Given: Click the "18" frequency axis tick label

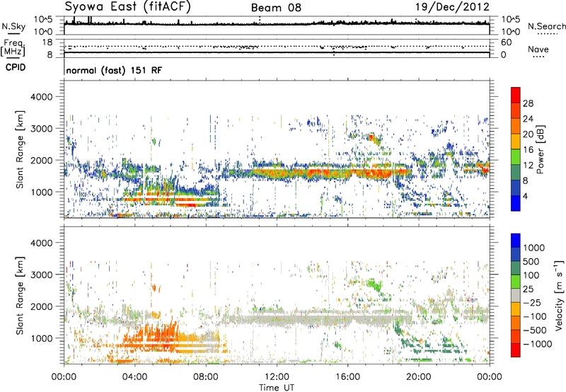Looking at the screenshot, I should (x=47, y=42).
